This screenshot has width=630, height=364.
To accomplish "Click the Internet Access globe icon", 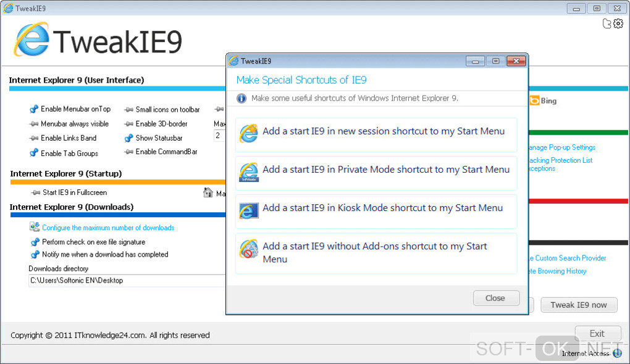I will click(x=615, y=354).
